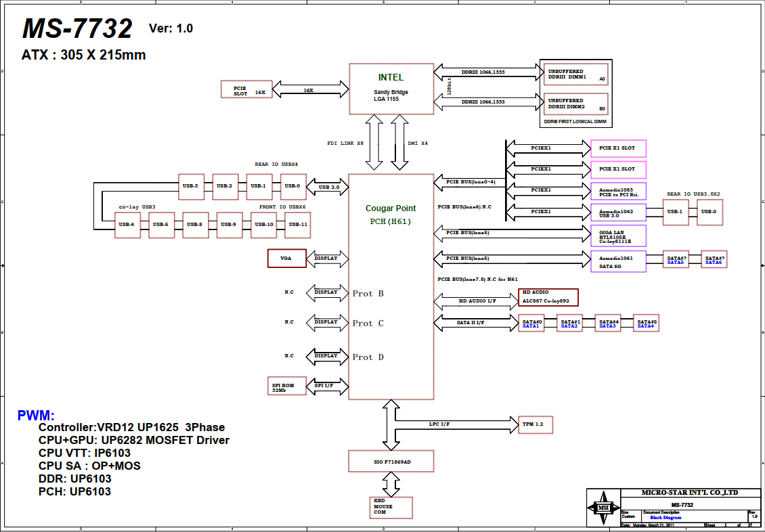Select the PCIE SLOT 16X block
Screen dimensions: 765x532
(x=246, y=90)
